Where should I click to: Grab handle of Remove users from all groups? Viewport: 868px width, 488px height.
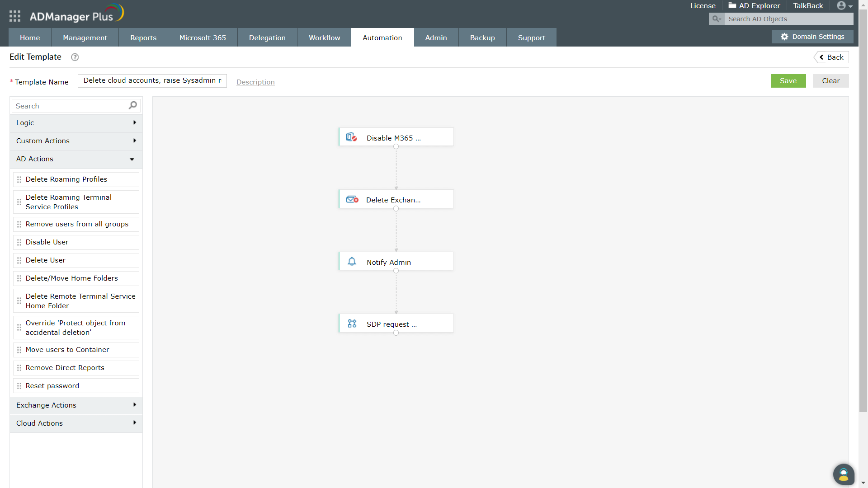19,224
